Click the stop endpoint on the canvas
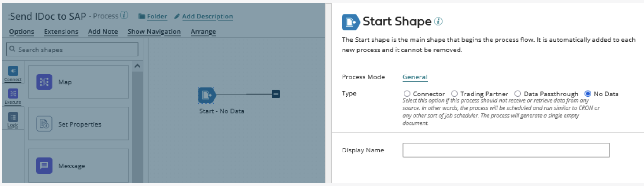The width and height of the screenshot is (644, 186). [276, 94]
